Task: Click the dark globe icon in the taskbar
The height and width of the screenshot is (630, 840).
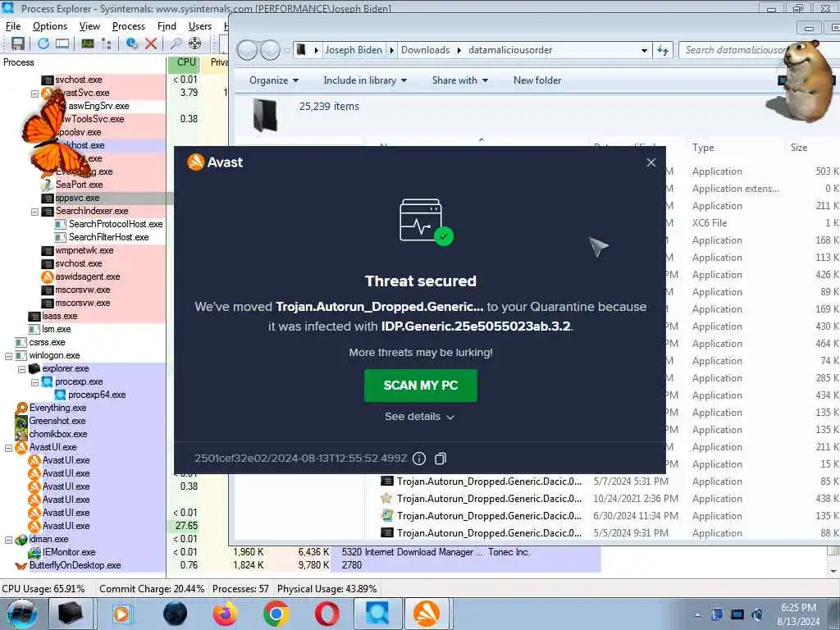Action: [x=175, y=614]
